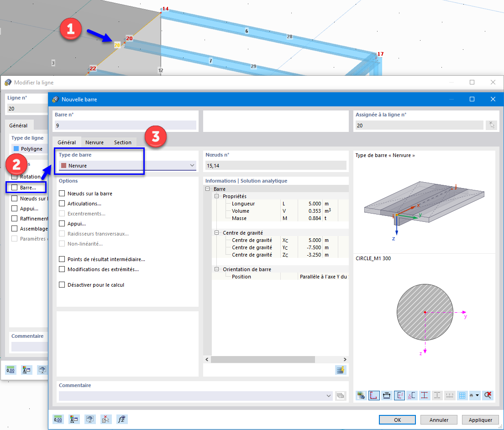Check the Barre... option in Modifier la ligne
The image size is (504, 430).
coord(15,187)
